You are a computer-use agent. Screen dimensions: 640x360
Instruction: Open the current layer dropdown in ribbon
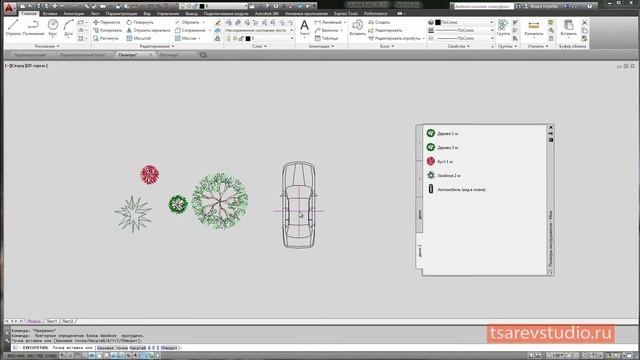(259, 38)
